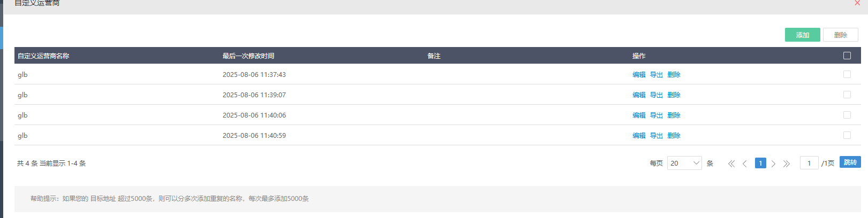
Task: Go to the first page with double-left arrow
Action: pyautogui.click(x=731, y=163)
